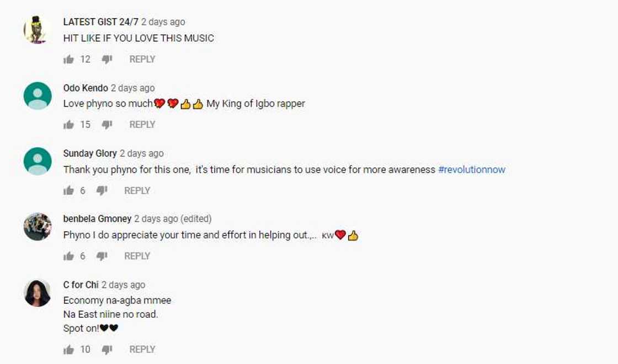Image resolution: width=618 pixels, height=364 pixels.
Task: Reply to LATEST GIST 24/7 comment
Action: click(142, 59)
